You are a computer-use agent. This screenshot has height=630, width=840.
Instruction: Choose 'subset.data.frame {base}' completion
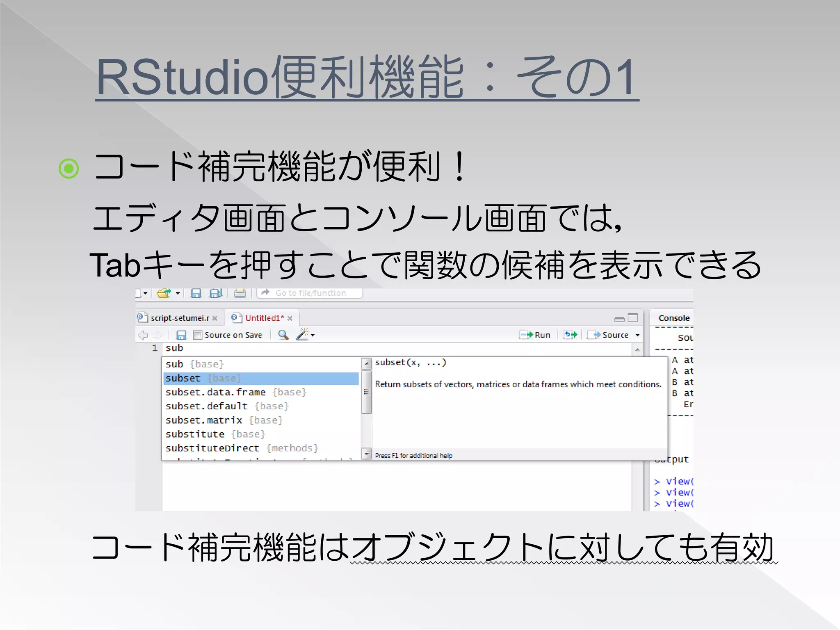click(x=261, y=392)
